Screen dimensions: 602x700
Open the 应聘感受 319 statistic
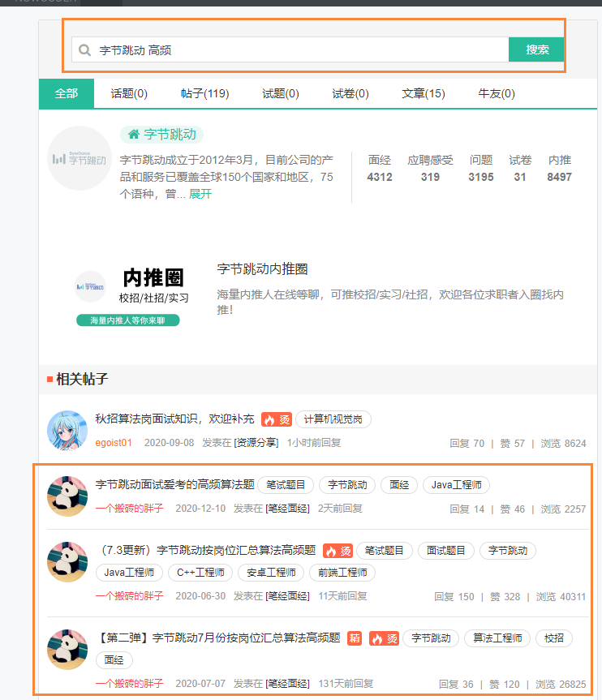coord(430,168)
